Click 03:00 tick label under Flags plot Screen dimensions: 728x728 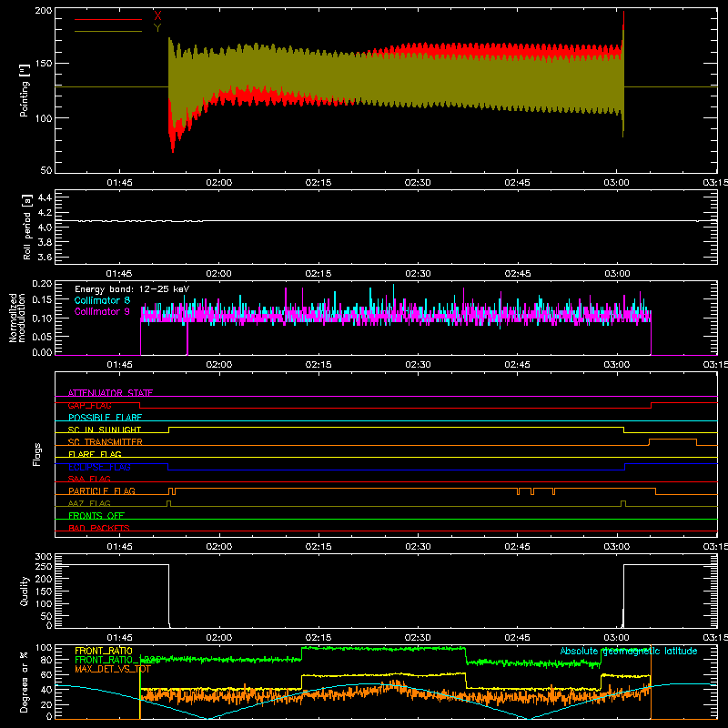(x=617, y=547)
